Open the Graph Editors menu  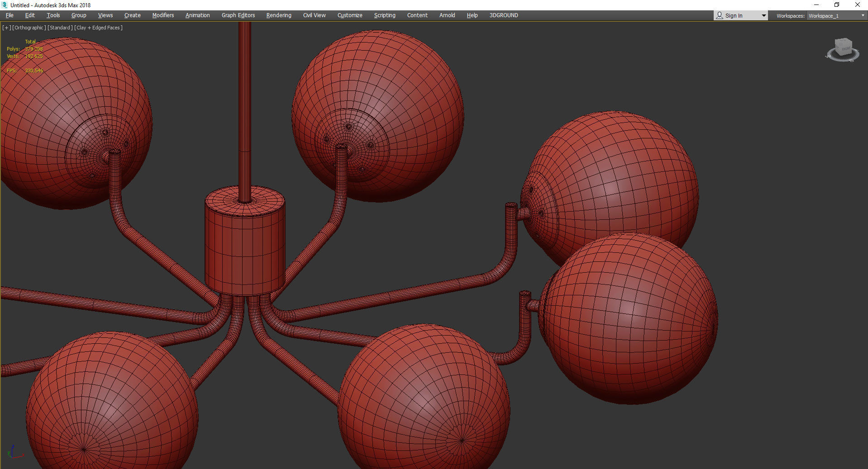[238, 15]
